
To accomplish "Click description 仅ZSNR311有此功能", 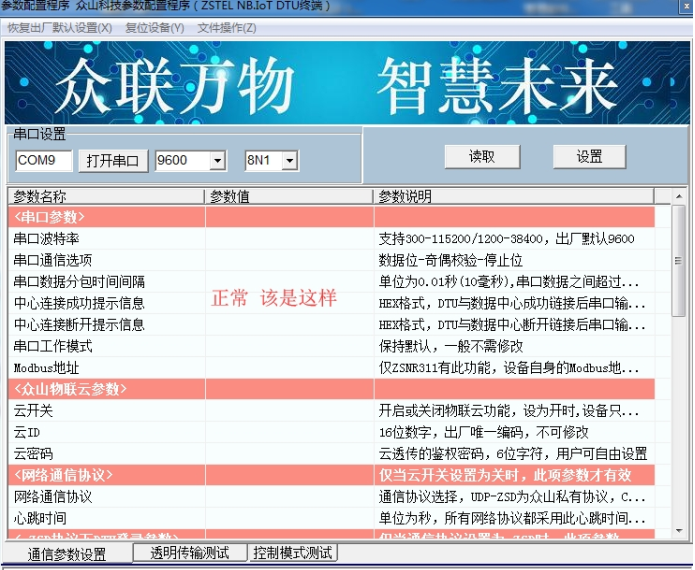I will [x=509, y=368].
